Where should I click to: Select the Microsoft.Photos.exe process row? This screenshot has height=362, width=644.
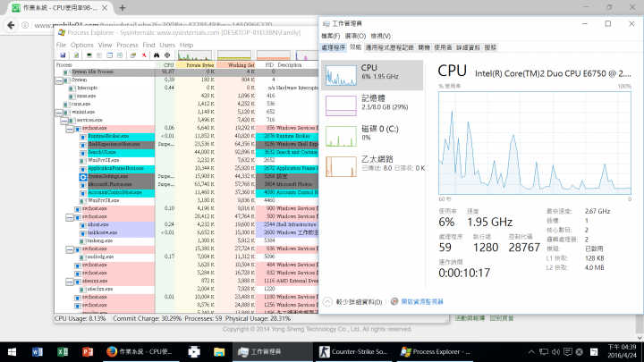pyautogui.click(x=186, y=184)
